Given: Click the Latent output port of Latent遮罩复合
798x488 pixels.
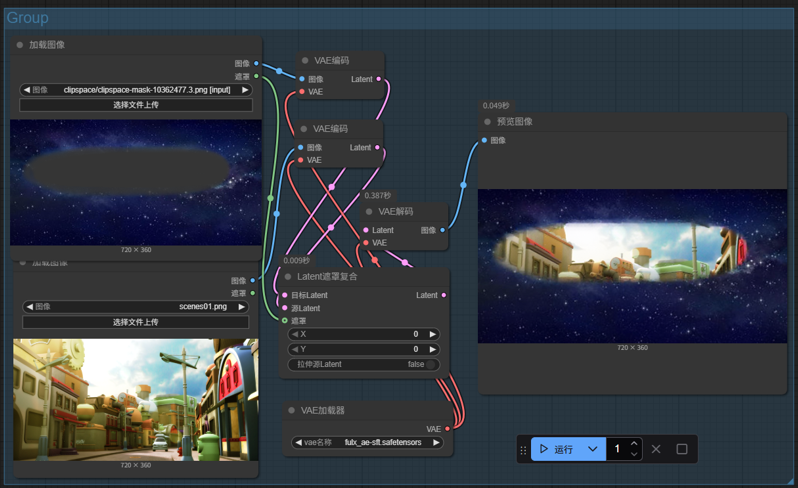Looking at the screenshot, I should click(444, 295).
